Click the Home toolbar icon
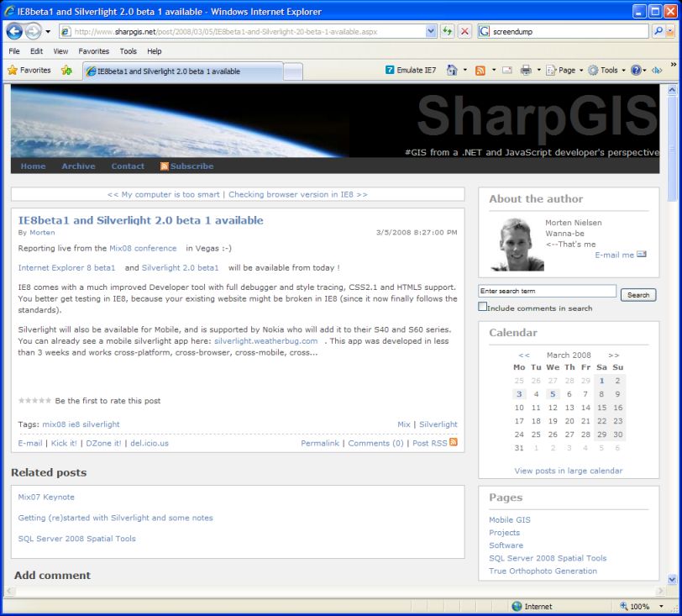Image resolution: width=682 pixels, height=616 pixels. pos(452,70)
